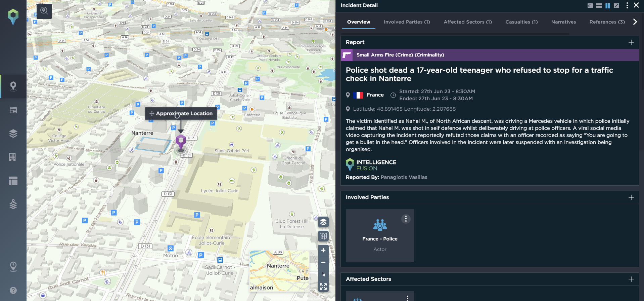This screenshot has height=301, width=644.
Task: Minimize the panel to bottom dock
Action: point(590,5)
